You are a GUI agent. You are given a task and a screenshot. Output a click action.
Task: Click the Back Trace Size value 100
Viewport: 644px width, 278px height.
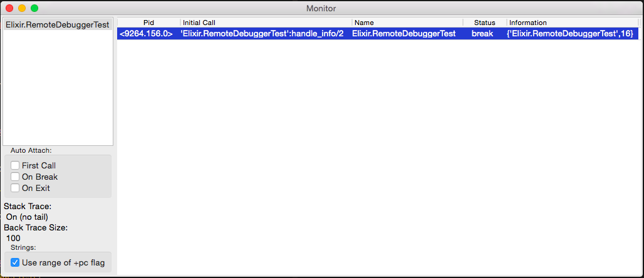coord(13,238)
